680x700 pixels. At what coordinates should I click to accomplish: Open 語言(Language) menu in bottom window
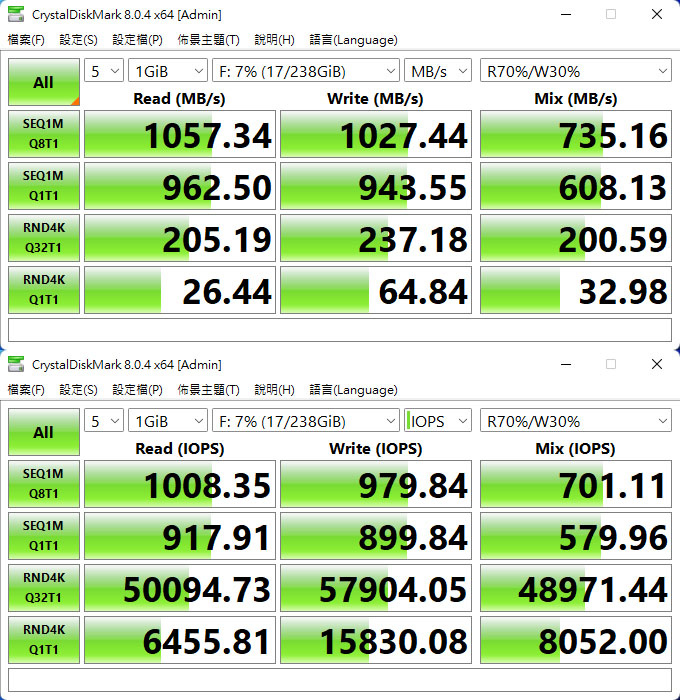(353, 390)
